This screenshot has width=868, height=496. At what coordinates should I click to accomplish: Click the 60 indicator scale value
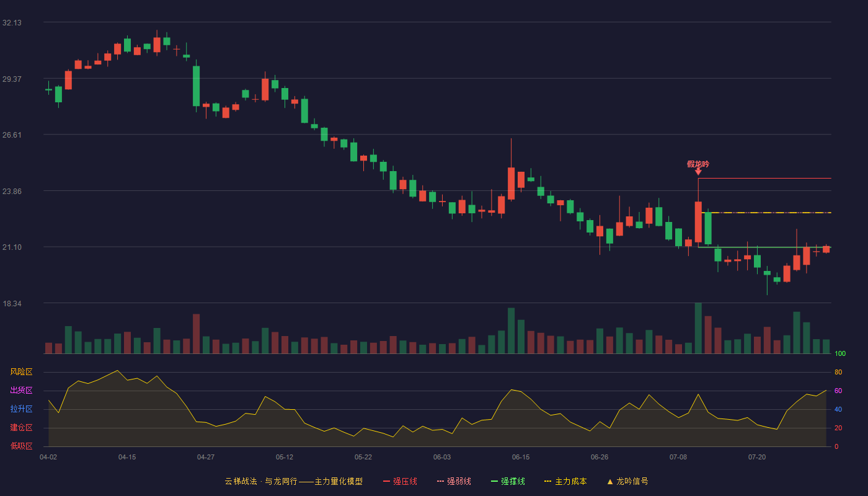(x=838, y=391)
